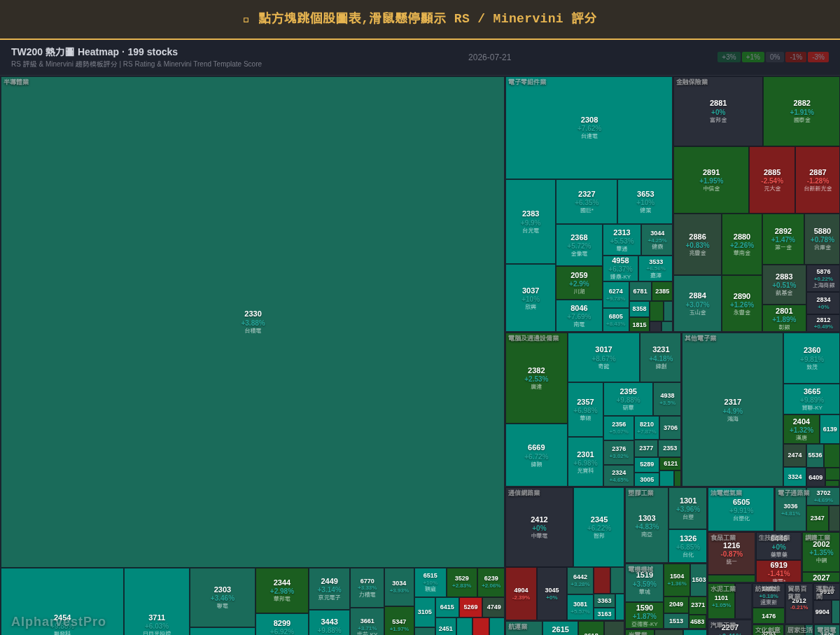
Task: Click the 0% neutral legend swatch
Action: pos(774,57)
